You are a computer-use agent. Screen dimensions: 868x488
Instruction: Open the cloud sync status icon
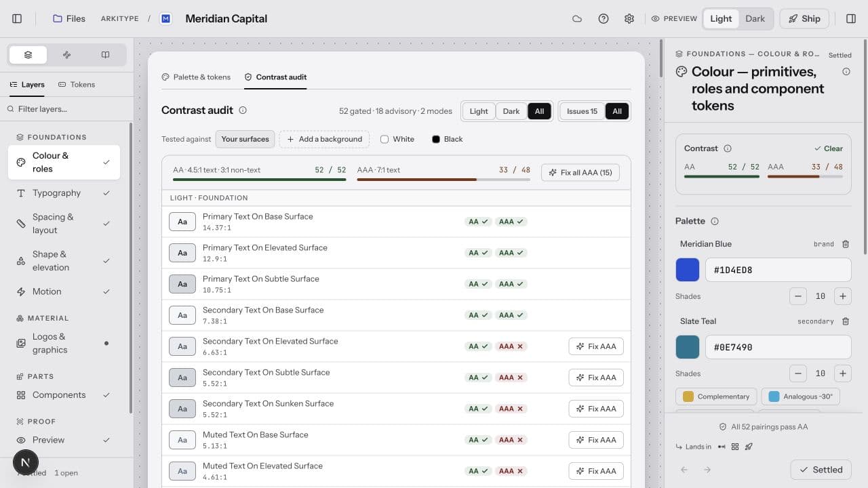[577, 19]
